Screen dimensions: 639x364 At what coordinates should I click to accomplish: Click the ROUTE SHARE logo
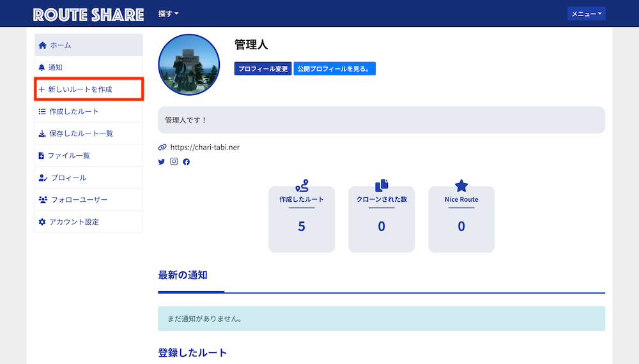point(88,15)
